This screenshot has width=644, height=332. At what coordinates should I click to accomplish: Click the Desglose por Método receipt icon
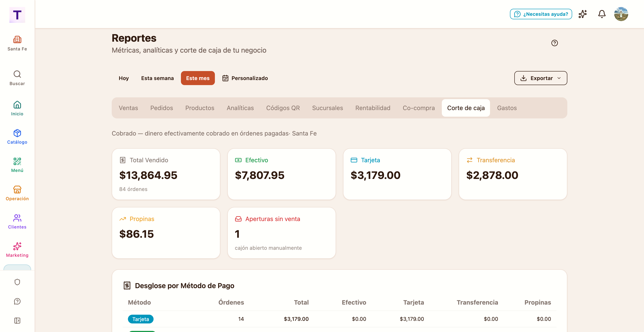pos(127,286)
